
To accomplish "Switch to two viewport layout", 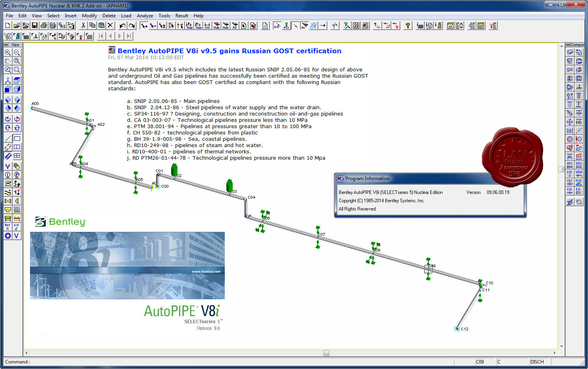I will [x=17, y=147].
